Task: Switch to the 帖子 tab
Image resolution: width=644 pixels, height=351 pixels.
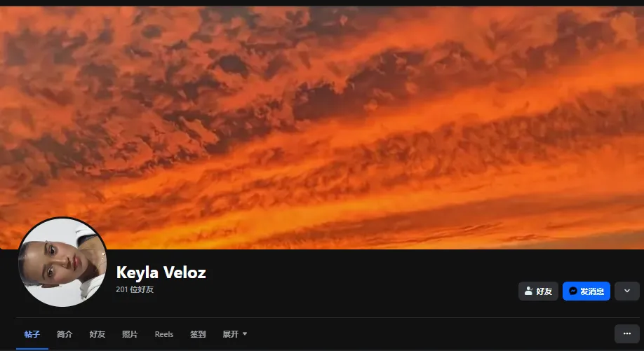Action: 32,334
